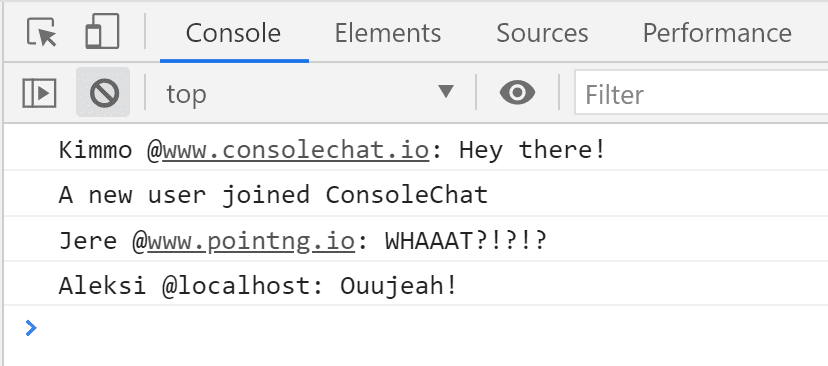This screenshot has width=828, height=366.
Task: Toggle the device toolbar icon
Action: pos(102,32)
